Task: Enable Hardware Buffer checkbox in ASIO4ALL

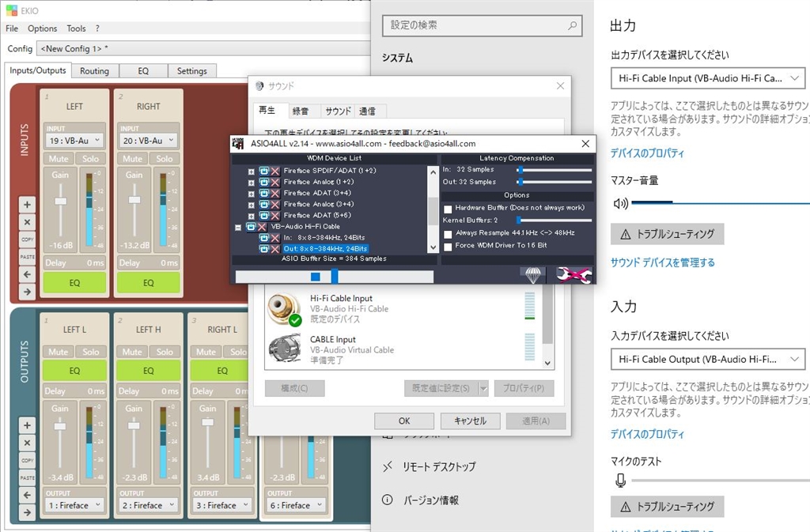Action: click(448, 209)
